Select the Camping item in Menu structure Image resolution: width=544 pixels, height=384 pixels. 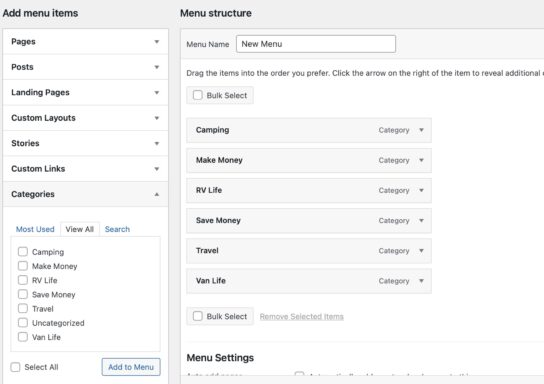309,130
